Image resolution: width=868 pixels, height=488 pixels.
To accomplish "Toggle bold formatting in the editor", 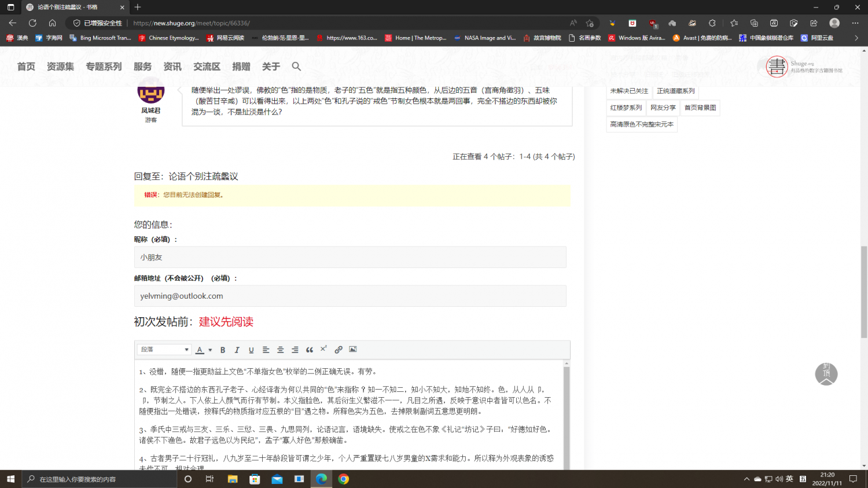I will [x=223, y=350].
